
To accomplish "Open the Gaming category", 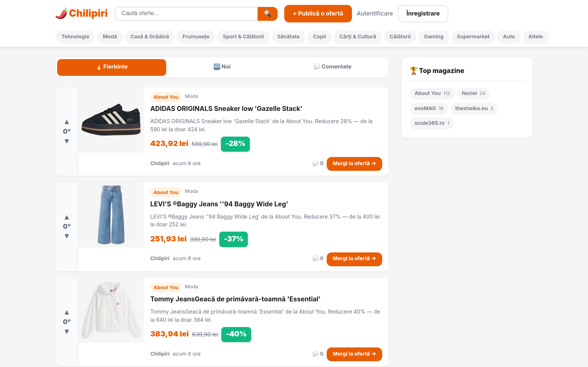I will pos(433,37).
